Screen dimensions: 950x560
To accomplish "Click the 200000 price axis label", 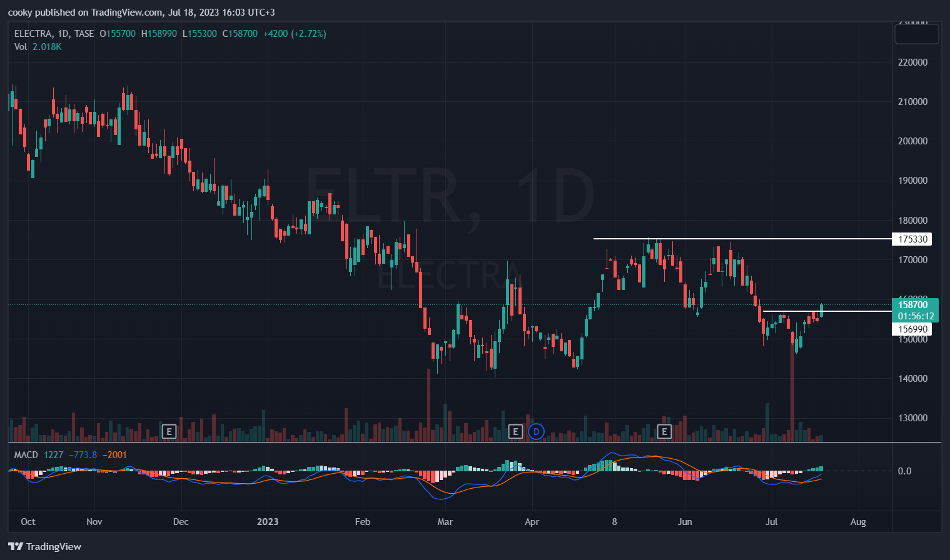I will (x=912, y=141).
